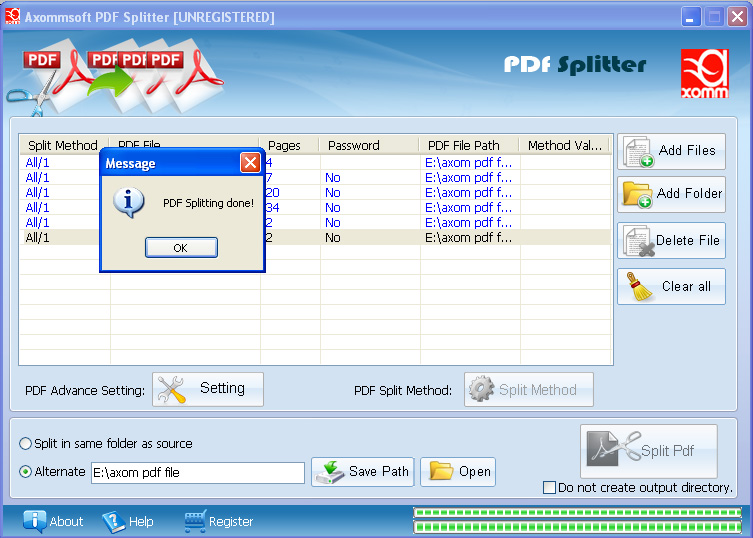The height and width of the screenshot is (538, 753).
Task: Click the Clear all broom icon
Action: click(637, 286)
